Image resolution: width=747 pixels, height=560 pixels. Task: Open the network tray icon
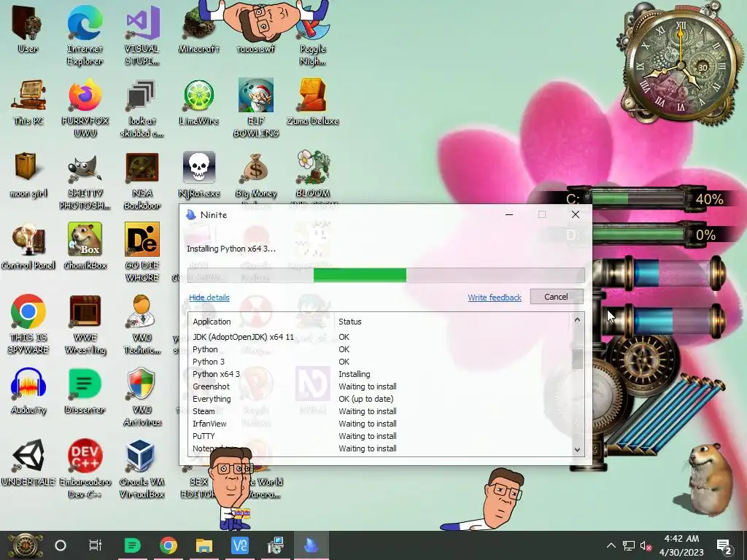[x=629, y=545]
